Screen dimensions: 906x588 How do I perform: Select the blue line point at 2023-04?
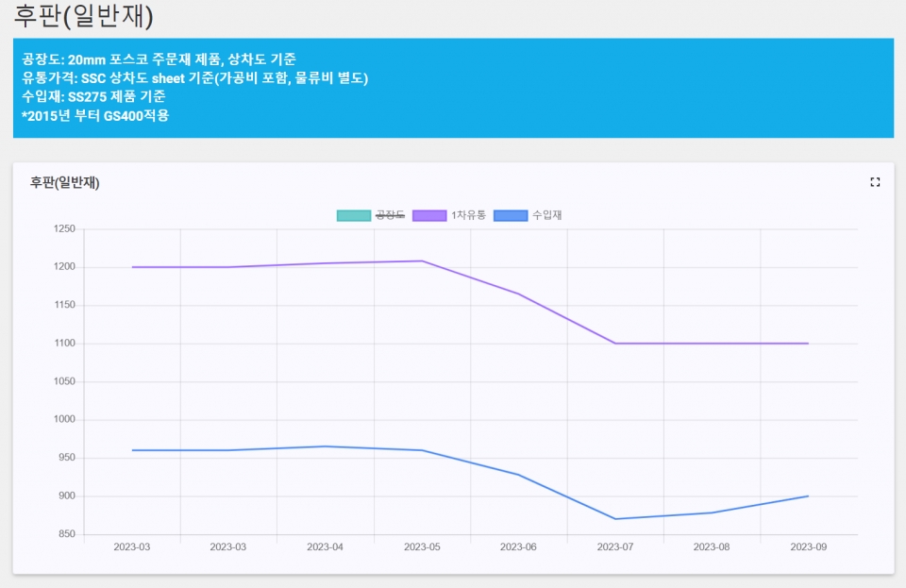click(x=326, y=446)
